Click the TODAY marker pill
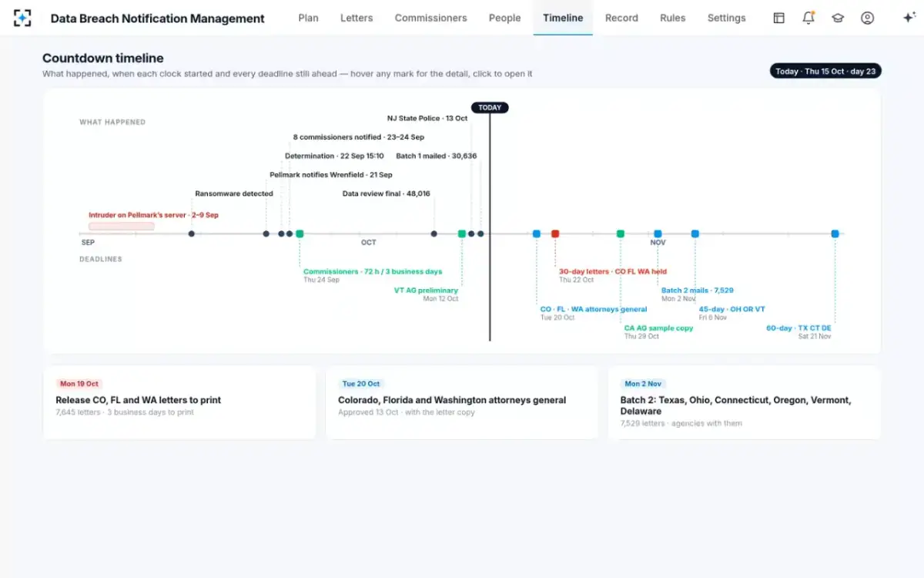The image size is (924, 578). pyautogui.click(x=490, y=108)
